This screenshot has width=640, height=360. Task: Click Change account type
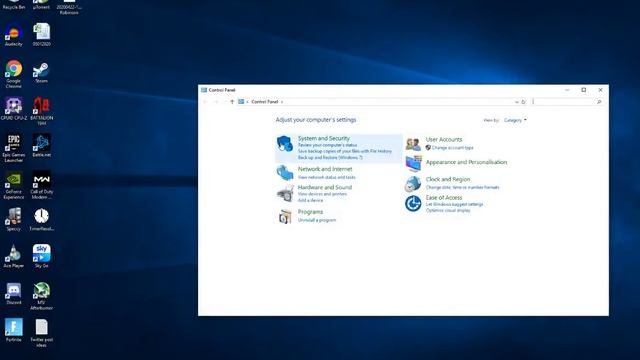tap(453, 148)
